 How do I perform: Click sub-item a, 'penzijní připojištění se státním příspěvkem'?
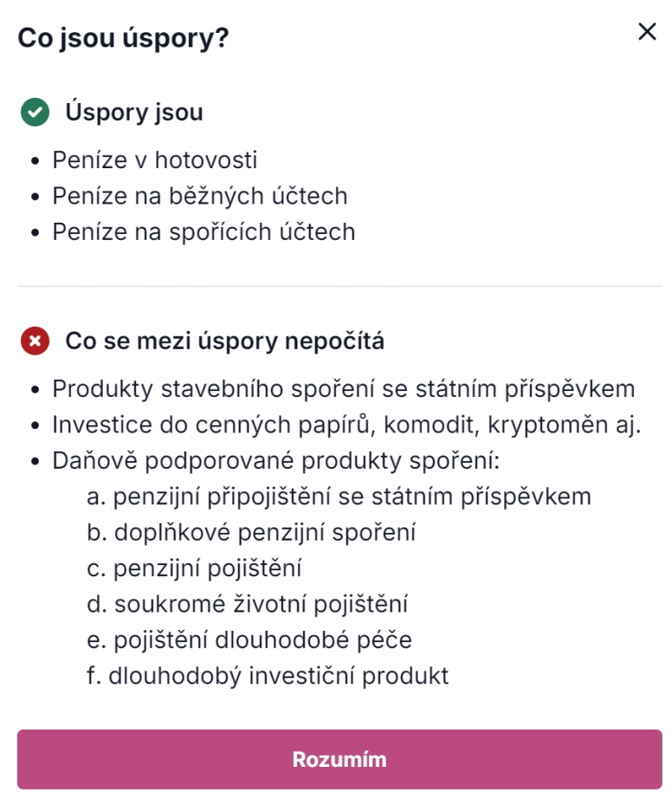click(339, 497)
